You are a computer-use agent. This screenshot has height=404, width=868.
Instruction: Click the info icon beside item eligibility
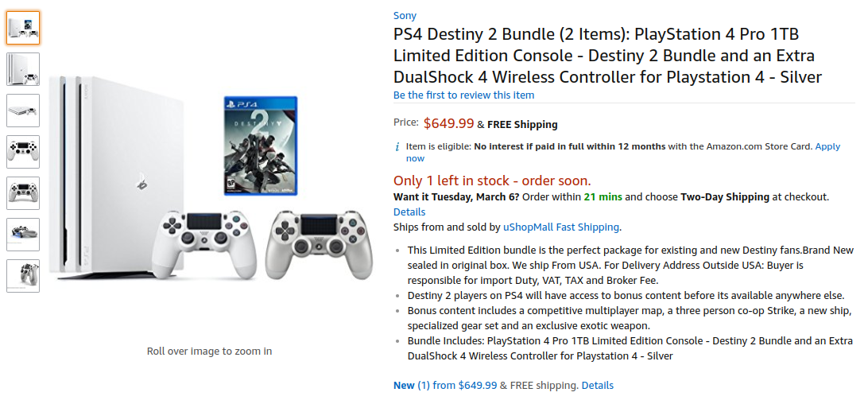pyautogui.click(x=397, y=147)
